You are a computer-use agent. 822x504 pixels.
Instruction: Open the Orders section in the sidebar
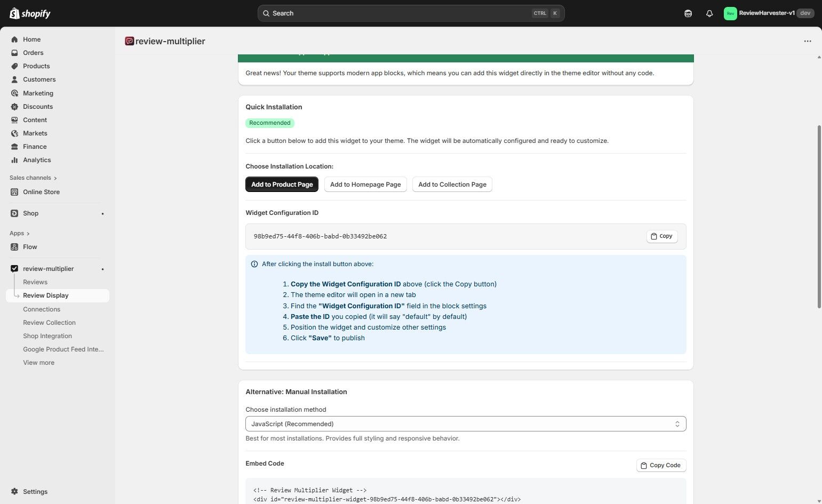(x=33, y=52)
